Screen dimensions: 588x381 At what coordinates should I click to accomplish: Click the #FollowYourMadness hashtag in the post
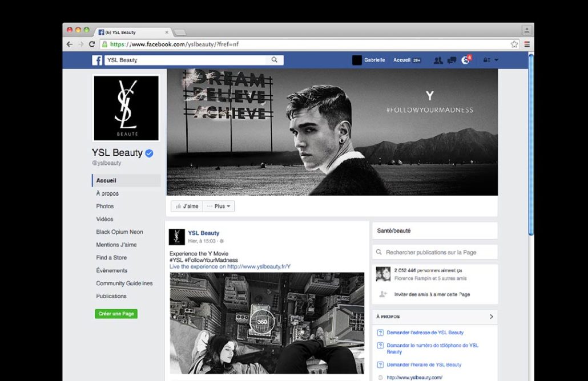(211, 260)
